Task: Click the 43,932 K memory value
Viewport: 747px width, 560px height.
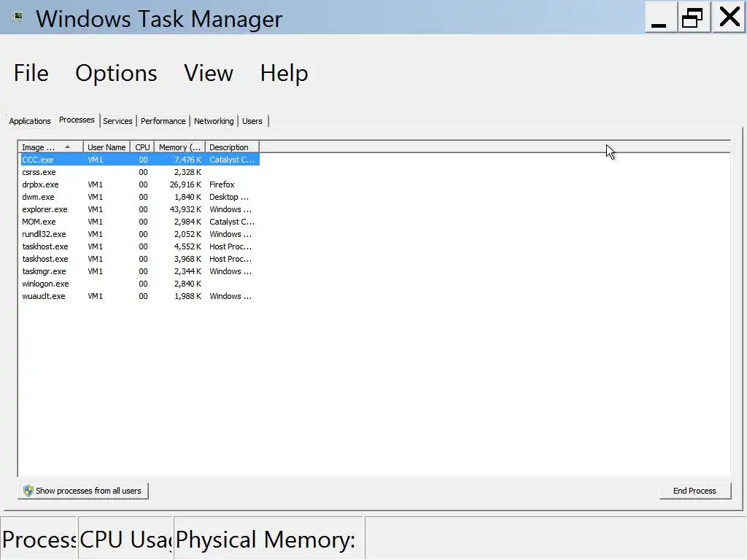Action: (x=185, y=209)
